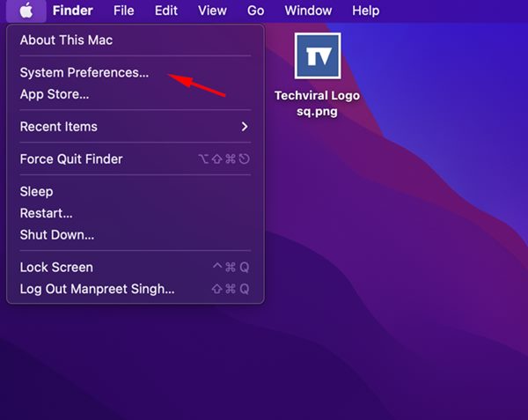Viewport: 528px width, 420px height.
Task: Log Out Manpreet Singh…
Action: [136, 289]
